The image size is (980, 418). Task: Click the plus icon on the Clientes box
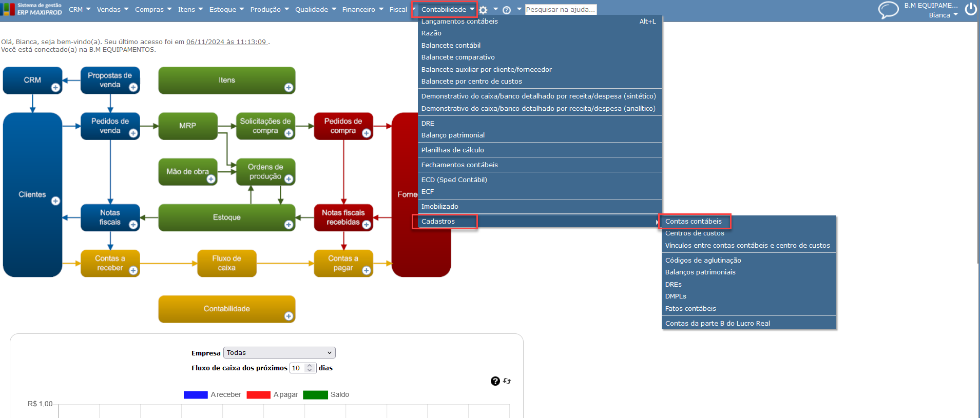click(55, 201)
